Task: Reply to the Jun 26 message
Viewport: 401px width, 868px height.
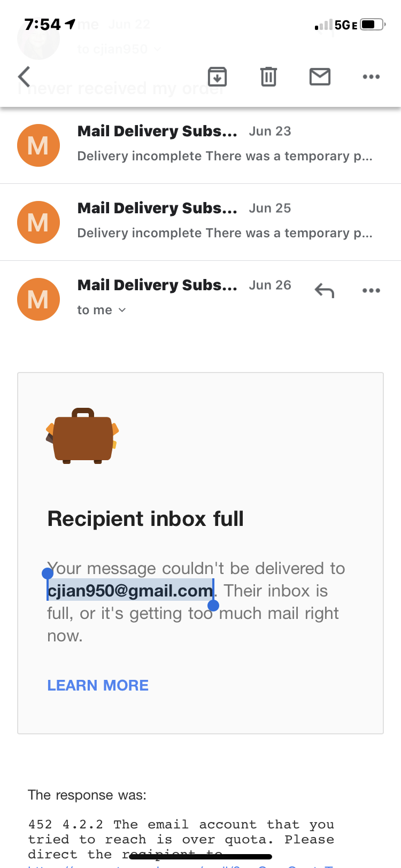Action: 325,290
